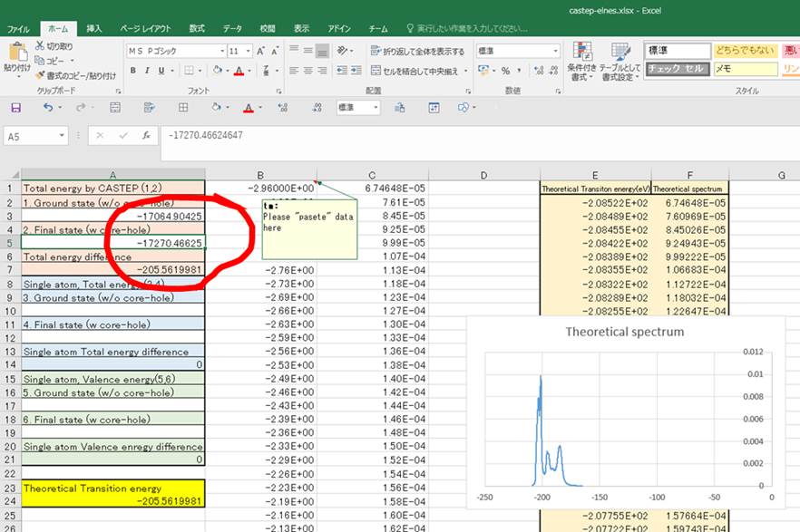Click Decrease Decimal in the ribbon Number group
The width and height of the screenshot is (800, 532).
553,71
